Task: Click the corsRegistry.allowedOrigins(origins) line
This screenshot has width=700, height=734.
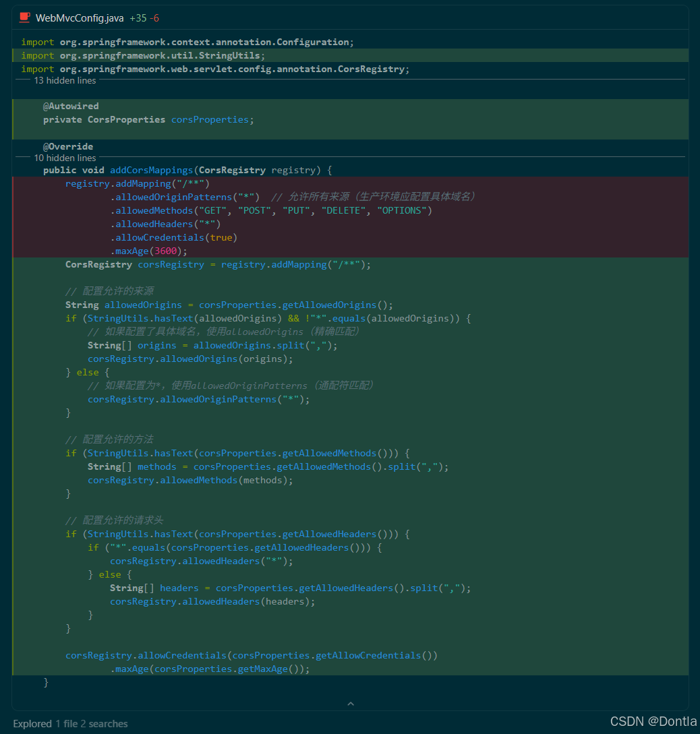Action: click(x=190, y=359)
